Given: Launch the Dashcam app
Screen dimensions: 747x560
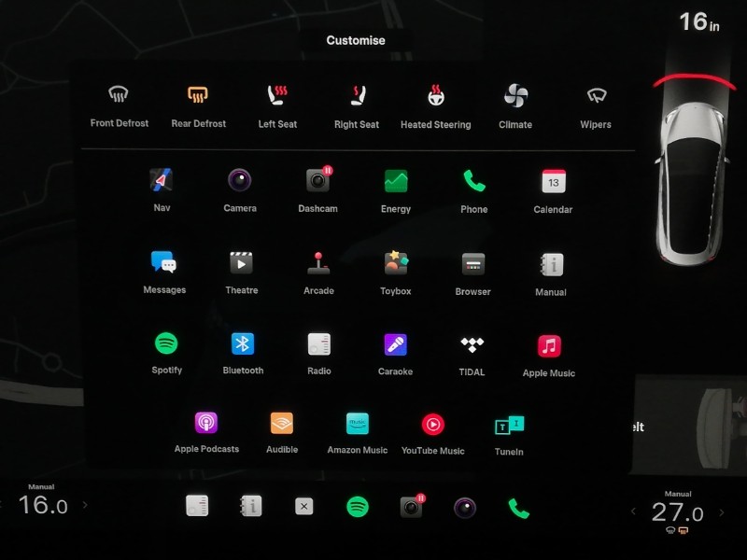Looking at the screenshot, I should 317,180.
